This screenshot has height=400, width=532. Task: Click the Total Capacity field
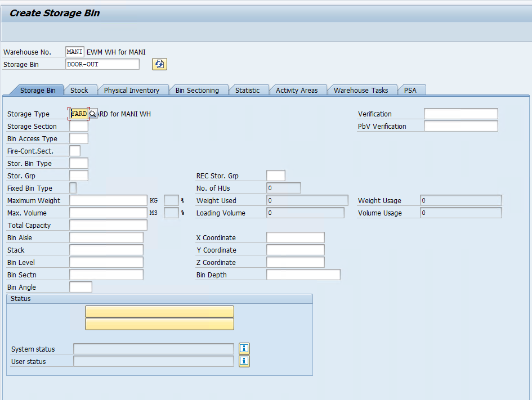tap(108, 225)
